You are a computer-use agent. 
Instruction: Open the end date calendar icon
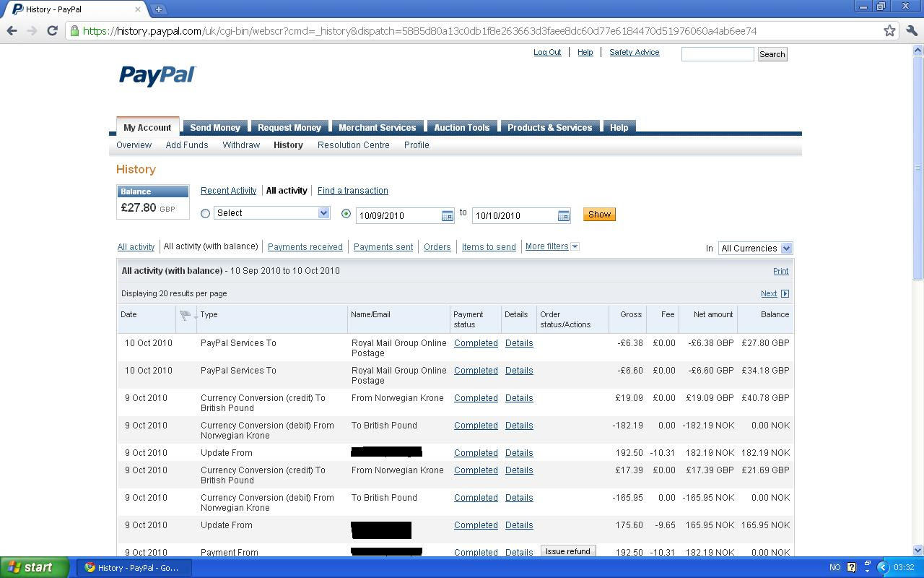(564, 215)
